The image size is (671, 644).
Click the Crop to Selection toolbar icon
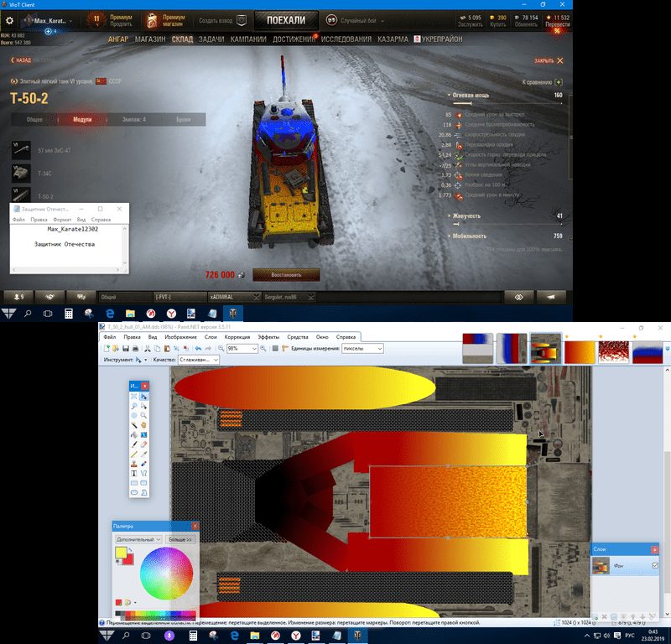pos(176,348)
